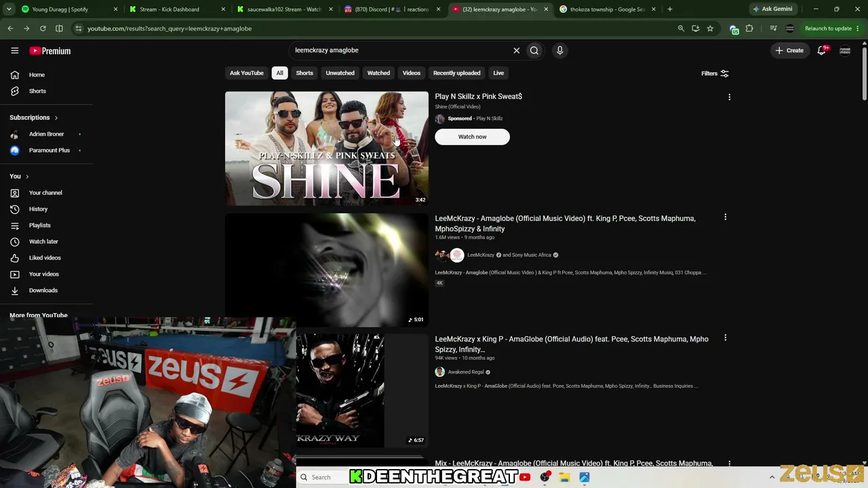The height and width of the screenshot is (488, 868).
Task: Filter results by Live
Action: 498,73
